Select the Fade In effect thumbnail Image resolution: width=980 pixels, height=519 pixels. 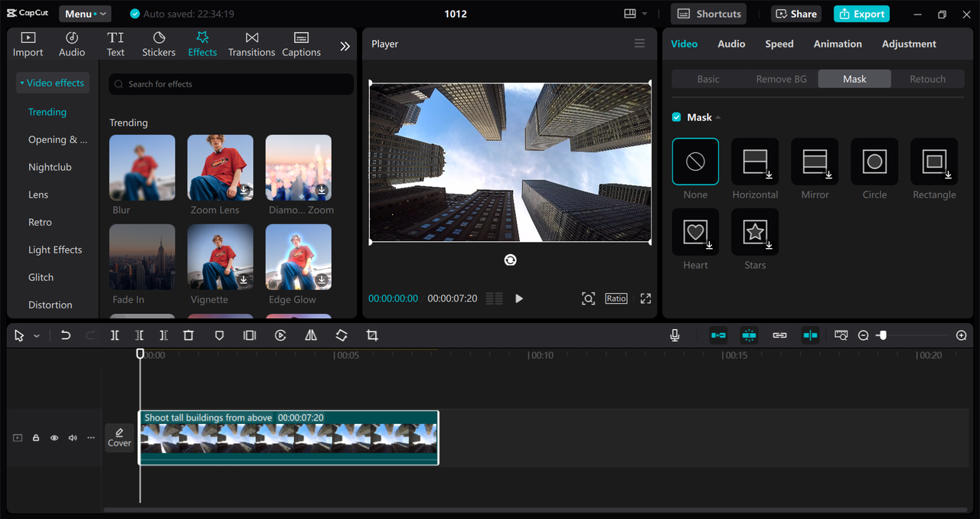(x=142, y=257)
